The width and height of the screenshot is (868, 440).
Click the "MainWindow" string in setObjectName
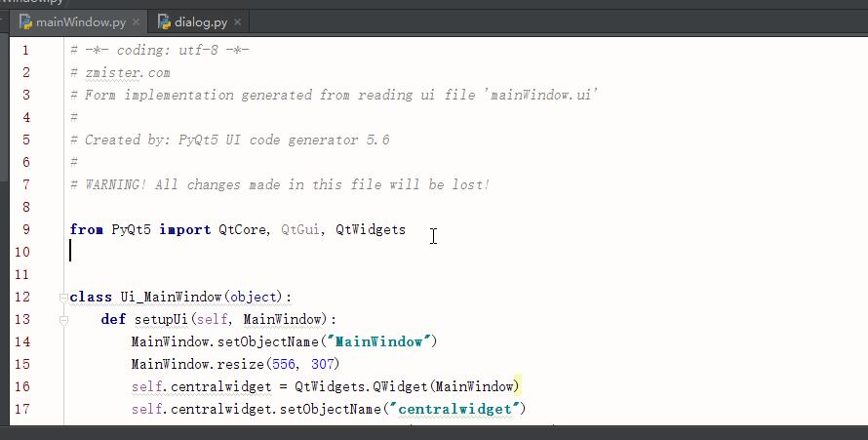(x=379, y=342)
